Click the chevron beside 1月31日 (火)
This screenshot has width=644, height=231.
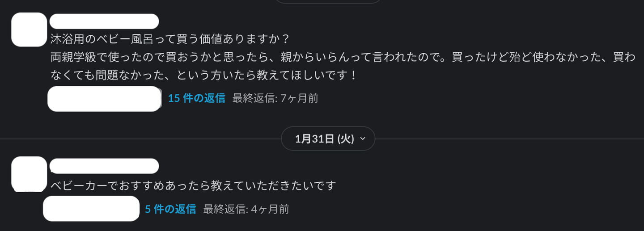(363, 139)
